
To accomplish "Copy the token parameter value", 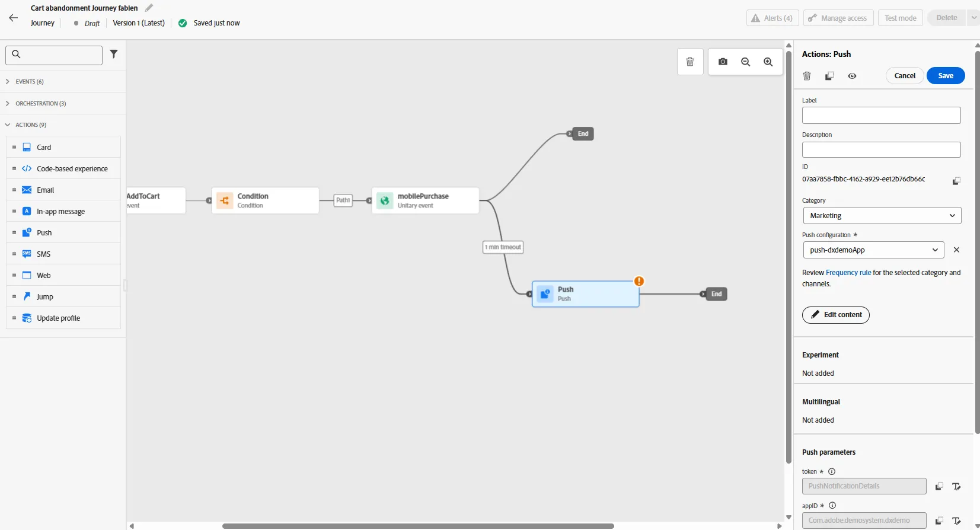I will [939, 487].
